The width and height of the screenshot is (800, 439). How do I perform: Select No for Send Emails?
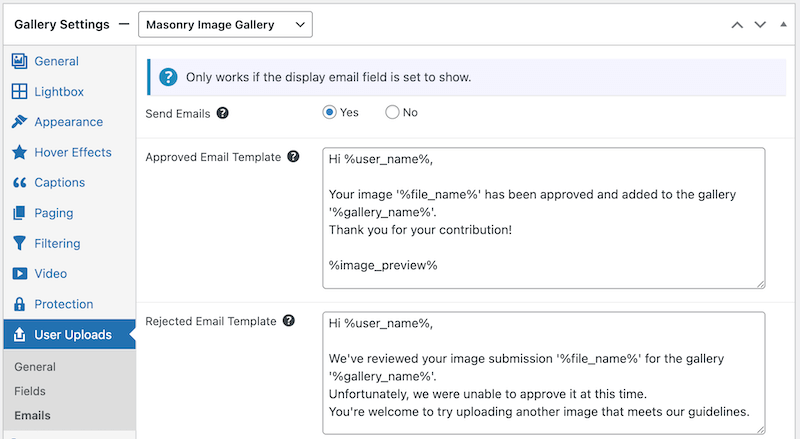click(392, 112)
